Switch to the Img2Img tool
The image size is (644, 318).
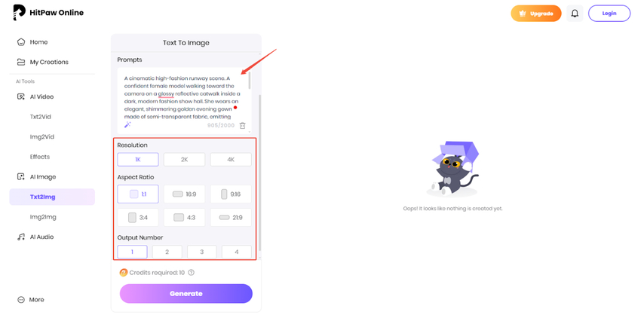pyautogui.click(x=43, y=217)
